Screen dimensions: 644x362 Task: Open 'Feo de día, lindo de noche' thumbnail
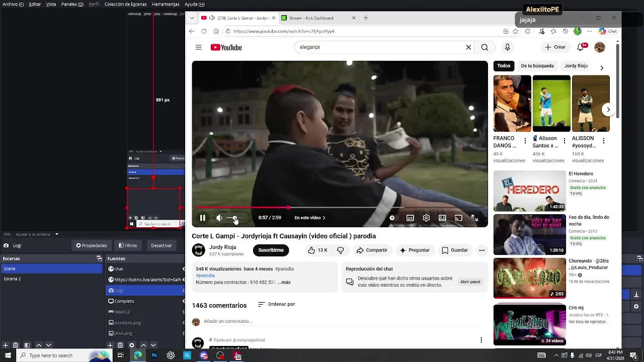pos(530,235)
